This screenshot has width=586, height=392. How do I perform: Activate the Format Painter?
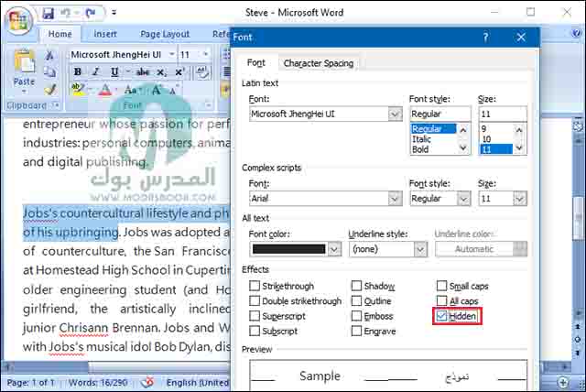pyautogui.click(x=49, y=89)
